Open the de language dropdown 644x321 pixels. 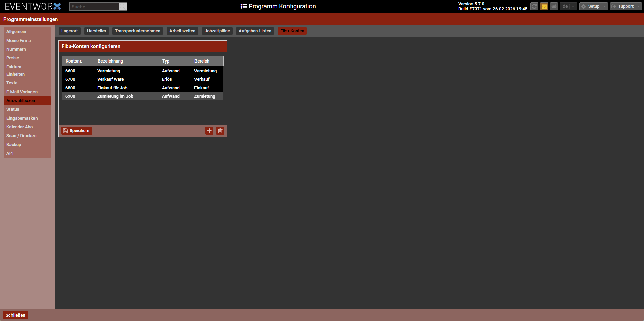[568, 6]
